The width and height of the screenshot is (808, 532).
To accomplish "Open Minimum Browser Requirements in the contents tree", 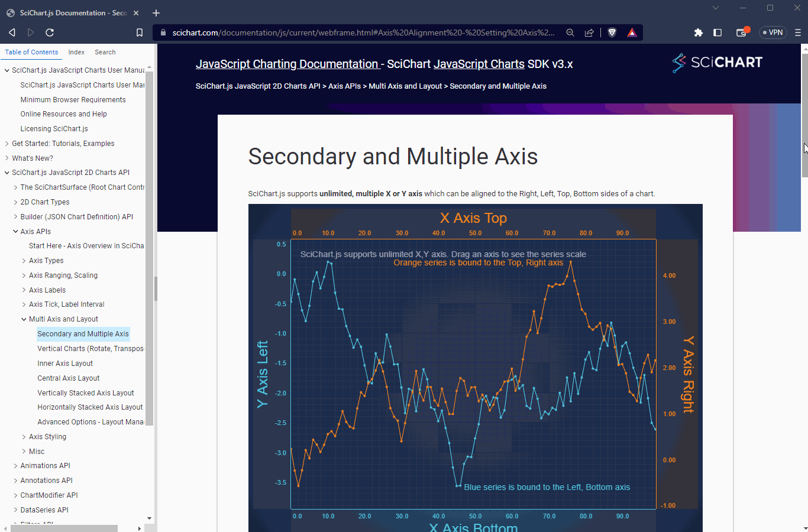I will 73,100.
